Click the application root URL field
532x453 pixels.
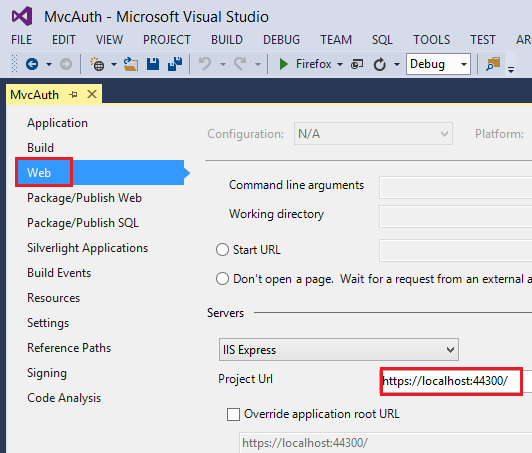pos(386,443)
